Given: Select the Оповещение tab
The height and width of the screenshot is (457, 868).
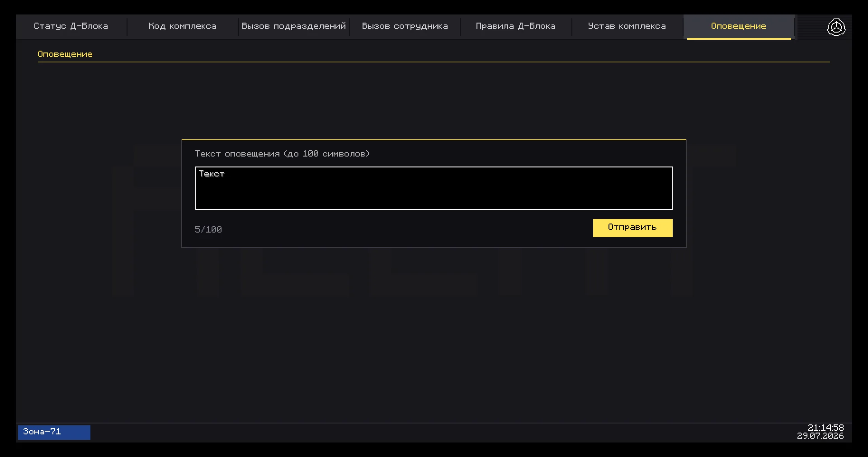Looking at the screenshot, I should [739, 26].
